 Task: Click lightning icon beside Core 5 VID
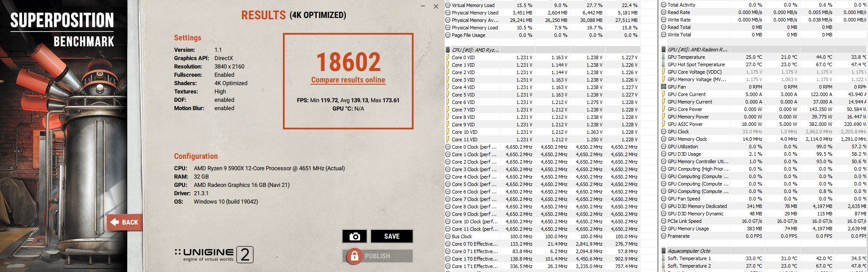click(x=448, y=95)
